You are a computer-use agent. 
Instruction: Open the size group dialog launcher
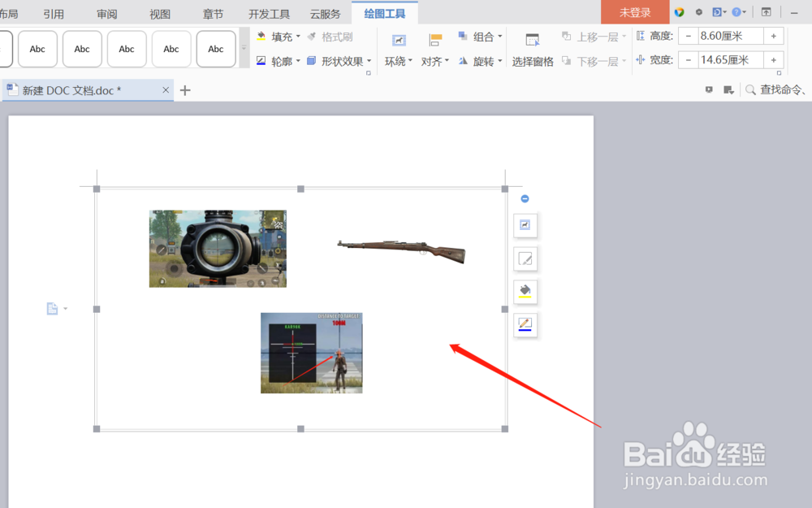click(x=779, y=73)
